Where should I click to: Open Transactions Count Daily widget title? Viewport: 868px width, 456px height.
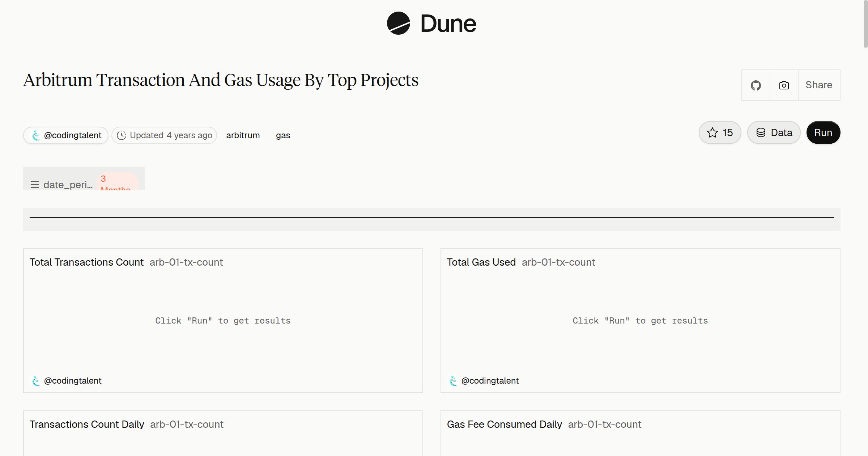(87, 424)
